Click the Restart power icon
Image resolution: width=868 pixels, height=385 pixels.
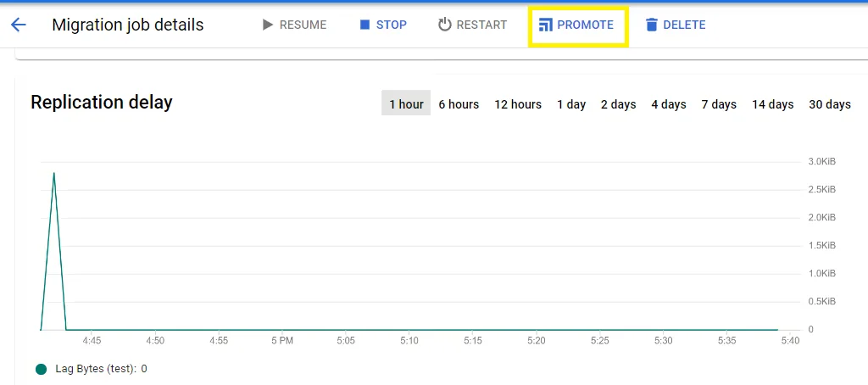(445, 25)
